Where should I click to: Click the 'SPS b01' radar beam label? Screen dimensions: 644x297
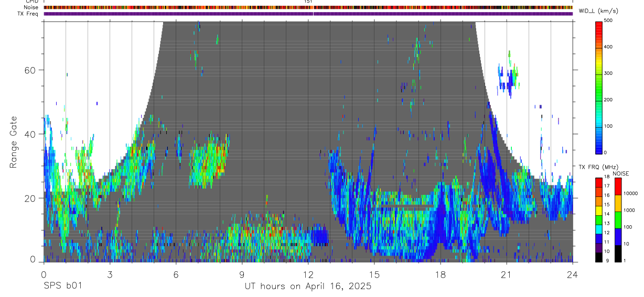pyautogui.click(x=62, y=286)
